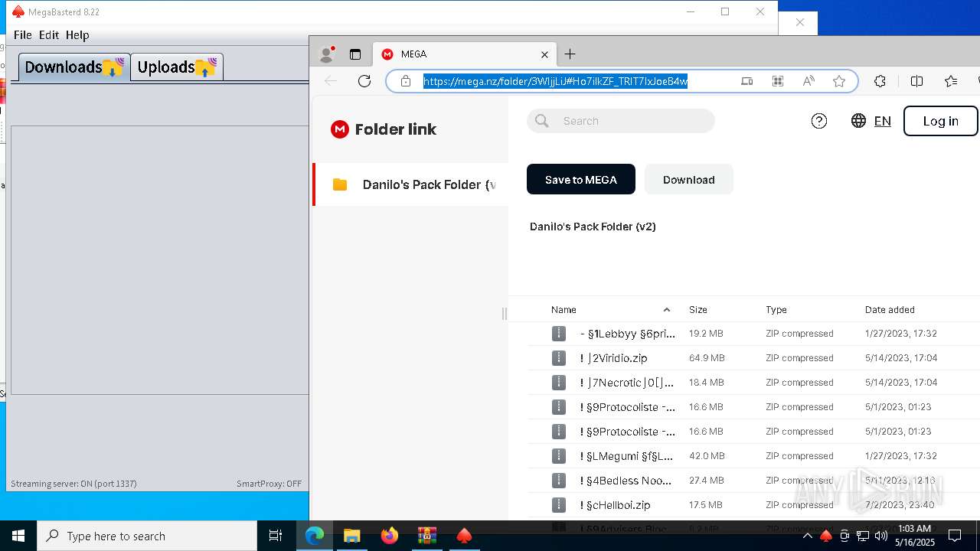Click the sidebar resize handle
The width and height of the screenshot is (980, 551).
(504, 313)
